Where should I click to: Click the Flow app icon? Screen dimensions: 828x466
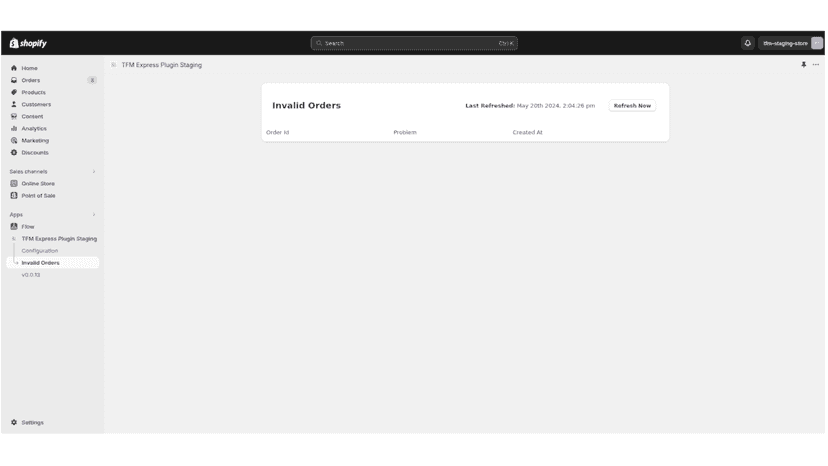point(14,227)
